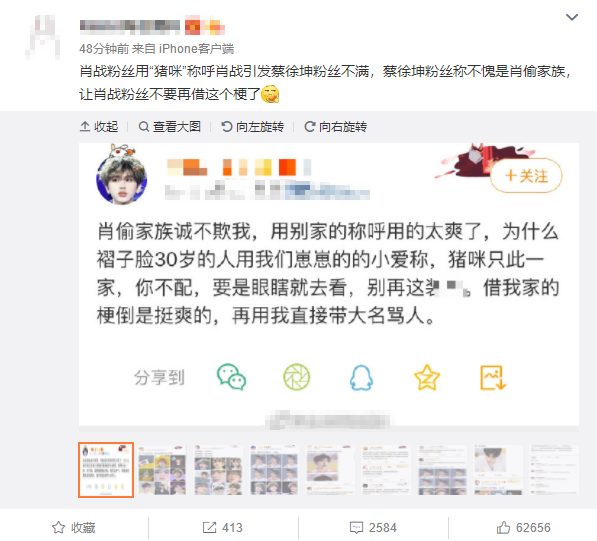Select the last thumbnail in the strip
Viewport: 597px width, 541px height.
tap(554, 470)
